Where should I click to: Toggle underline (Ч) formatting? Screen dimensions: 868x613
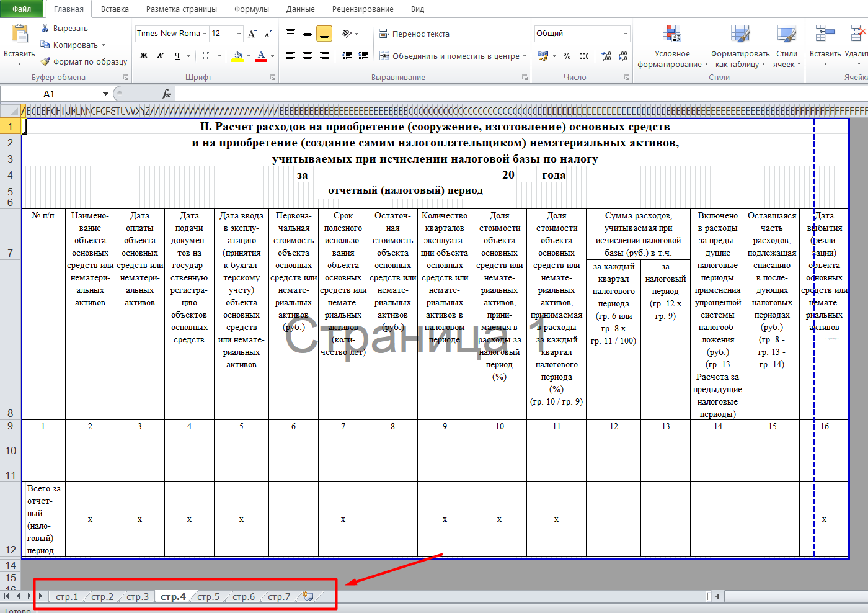click(x=177, y=56)
